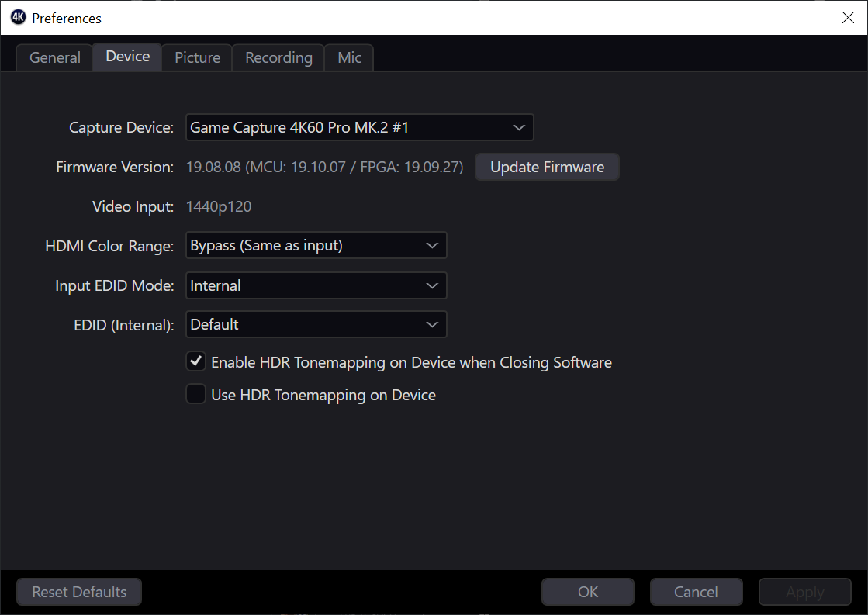This screenshot has height=615, width=868.
Task: Uncheck Enable HDR Tonemapping when Closing Software
Action: [195, 361]
